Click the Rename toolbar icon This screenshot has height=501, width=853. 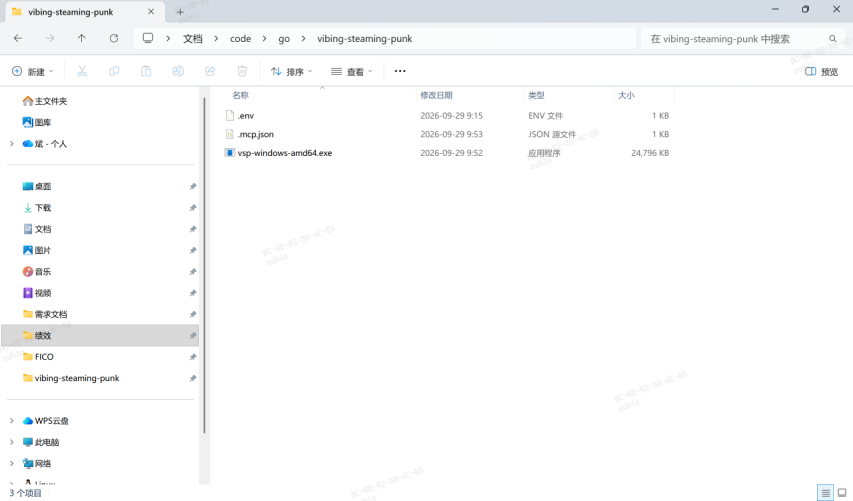[178, 71]
